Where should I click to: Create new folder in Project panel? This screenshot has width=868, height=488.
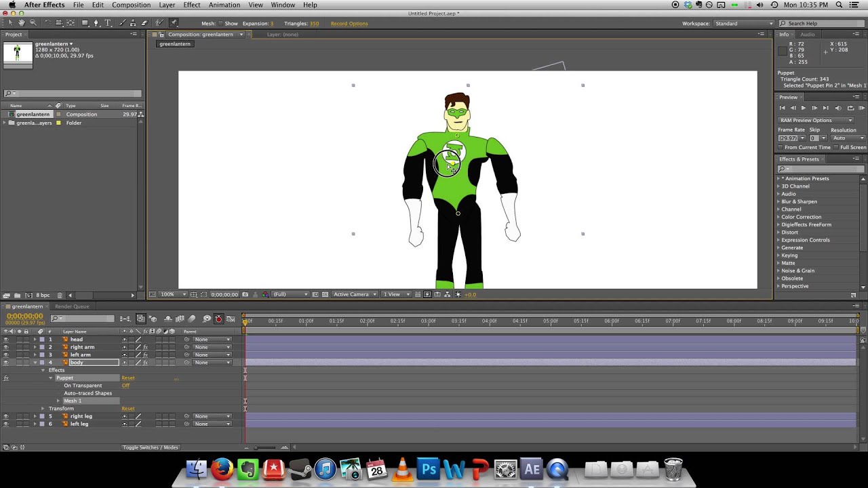tap(17, 295)
